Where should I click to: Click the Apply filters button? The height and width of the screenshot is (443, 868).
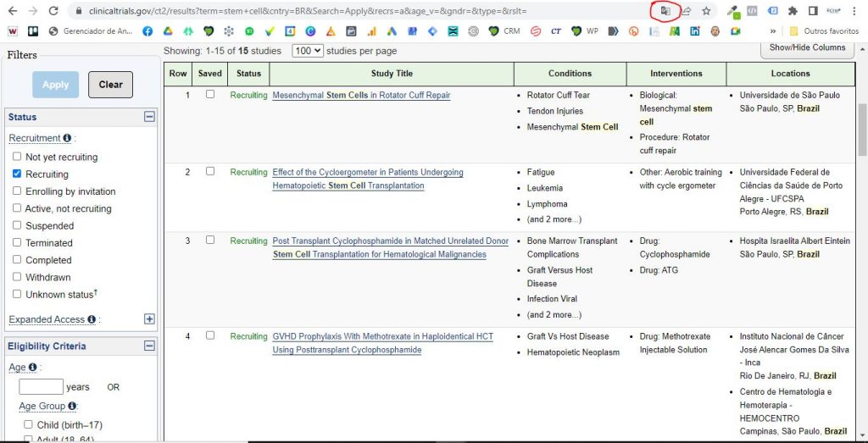click(55, 85)
